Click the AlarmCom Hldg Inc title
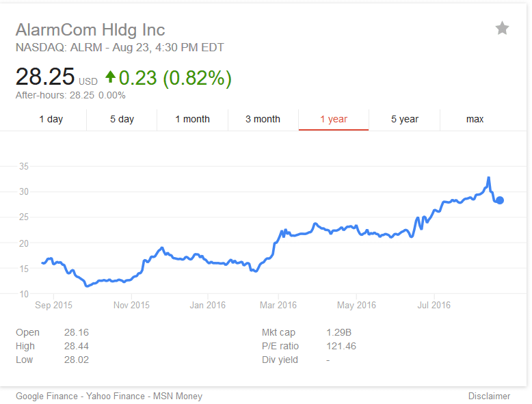Viewport: 532px width, 404px height. 90,30
